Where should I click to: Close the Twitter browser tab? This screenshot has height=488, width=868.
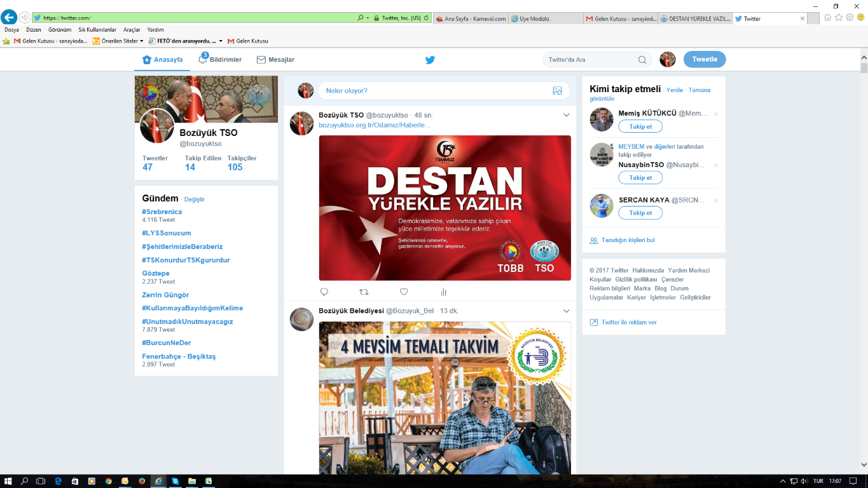click(x=802, y=18)
